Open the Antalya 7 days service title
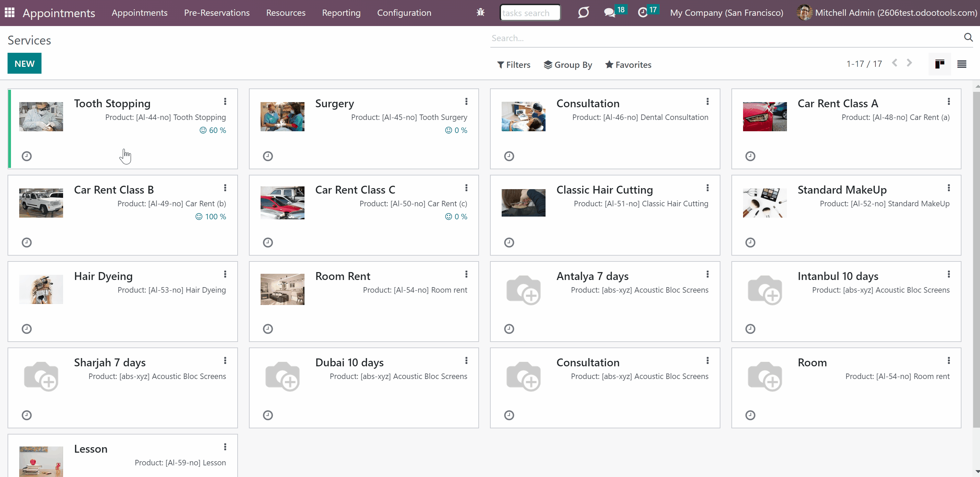 tap(592, 276)
